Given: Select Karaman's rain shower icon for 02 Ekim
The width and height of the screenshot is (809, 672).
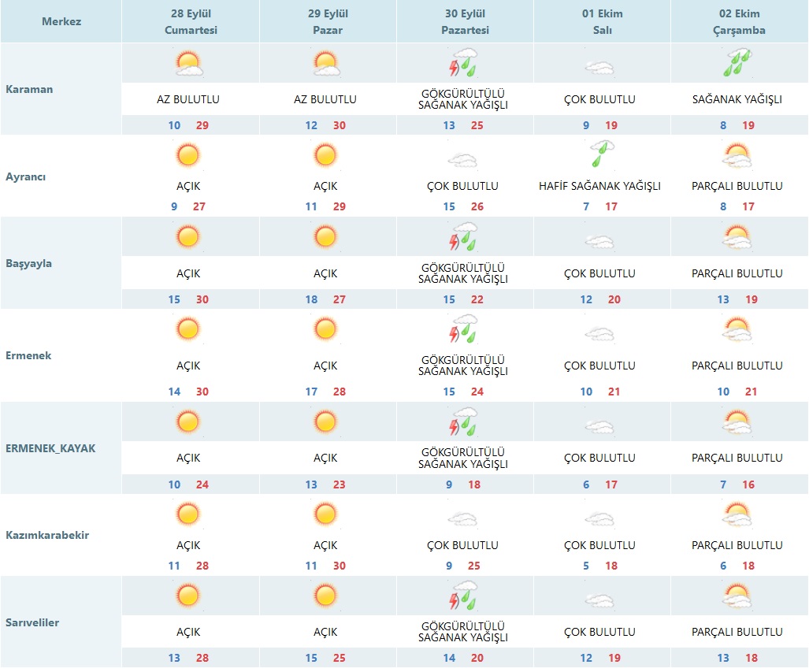Looking at the screenshot, I should [737, 64].
